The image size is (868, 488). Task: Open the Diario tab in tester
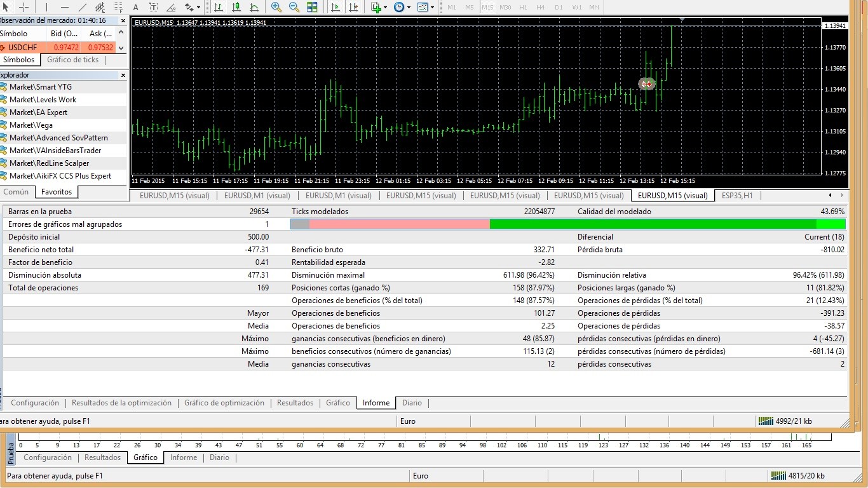click(412, 403)
